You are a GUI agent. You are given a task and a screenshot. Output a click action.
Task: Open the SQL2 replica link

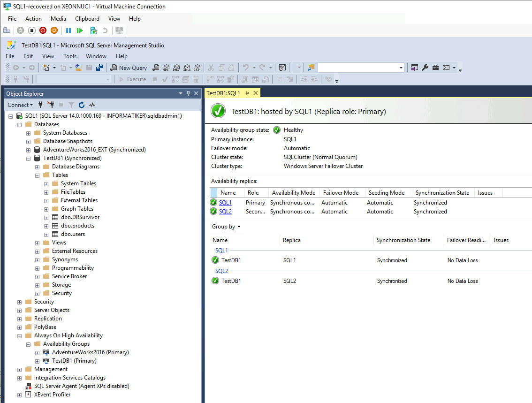[x=225, y=211]
